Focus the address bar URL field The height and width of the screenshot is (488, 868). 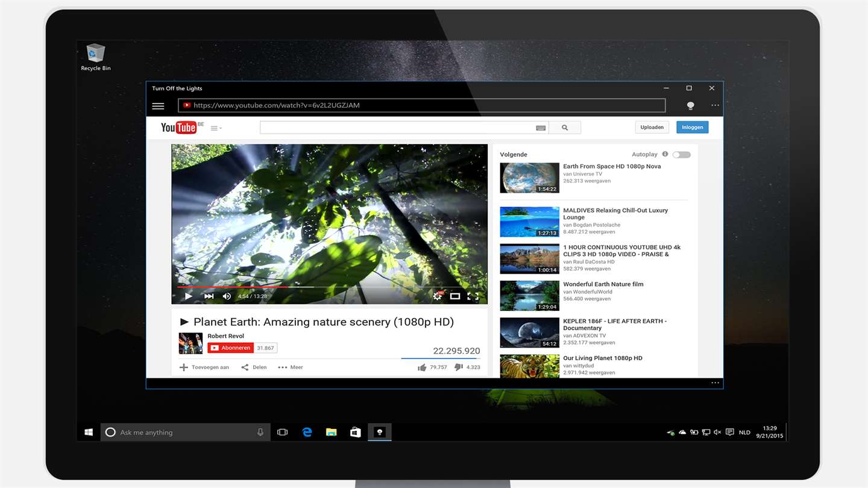(x=422, y=105)
